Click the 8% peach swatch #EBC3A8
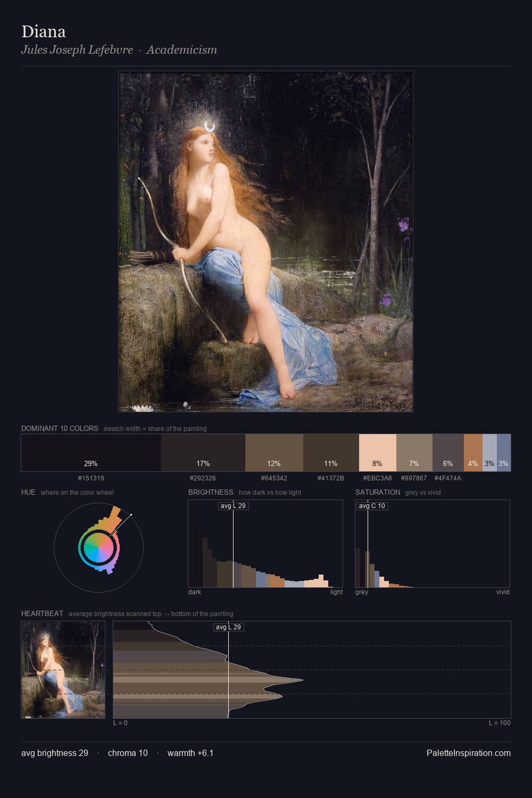This screenshot has width=532, height=798. tap(378, 453)
